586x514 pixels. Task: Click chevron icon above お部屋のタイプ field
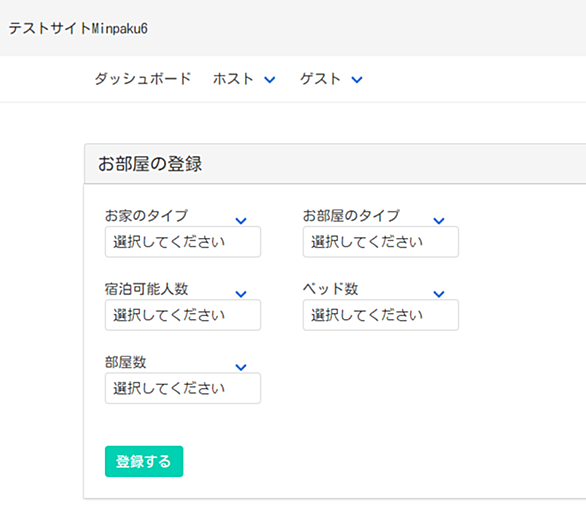[x=439, y=221]
